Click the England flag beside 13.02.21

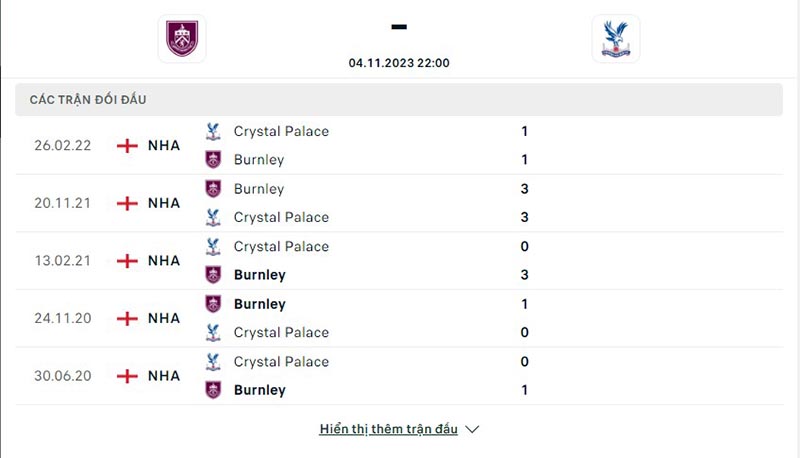pos(127,261)
